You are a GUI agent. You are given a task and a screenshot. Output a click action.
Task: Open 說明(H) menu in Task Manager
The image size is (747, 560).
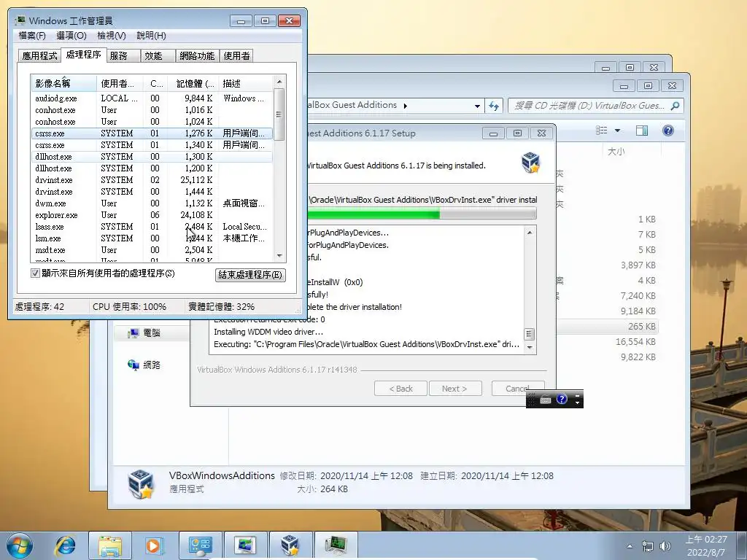point(152,36)
